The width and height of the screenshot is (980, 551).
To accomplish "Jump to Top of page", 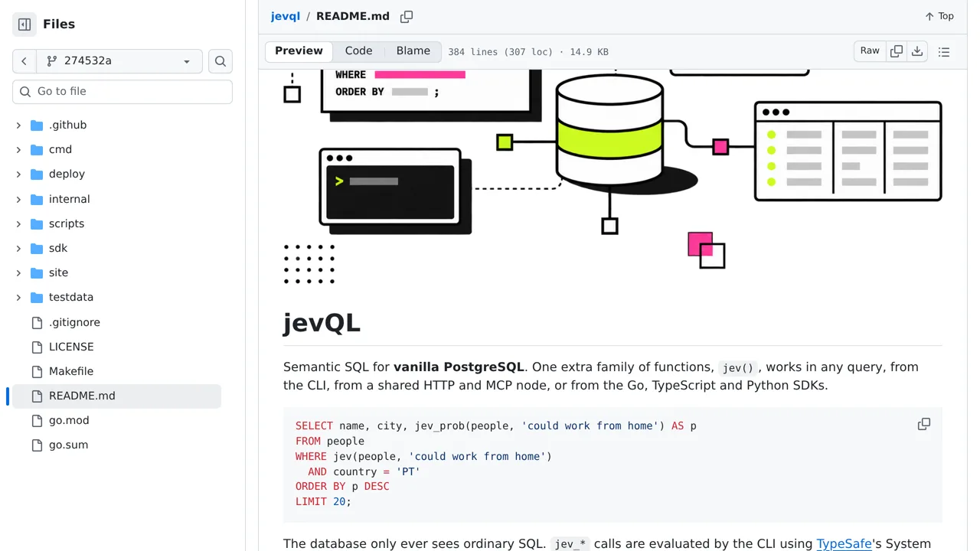I will [x=939, y=16].
